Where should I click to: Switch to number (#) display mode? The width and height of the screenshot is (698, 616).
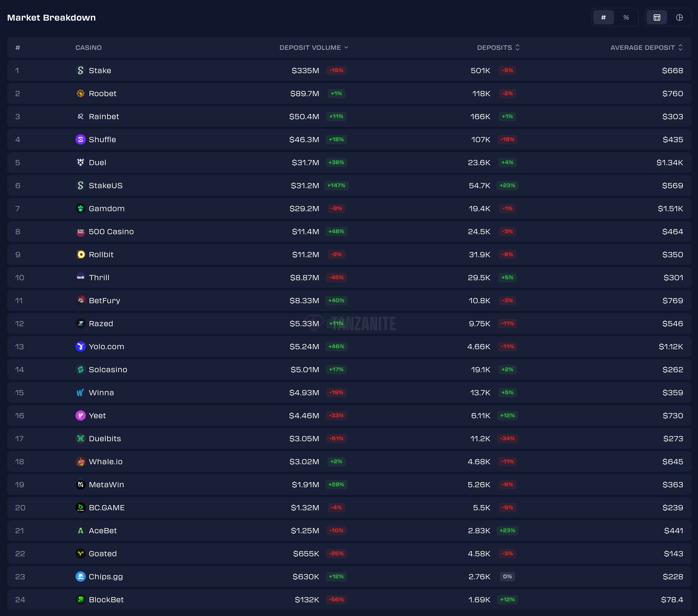click(x=603, y=18)
